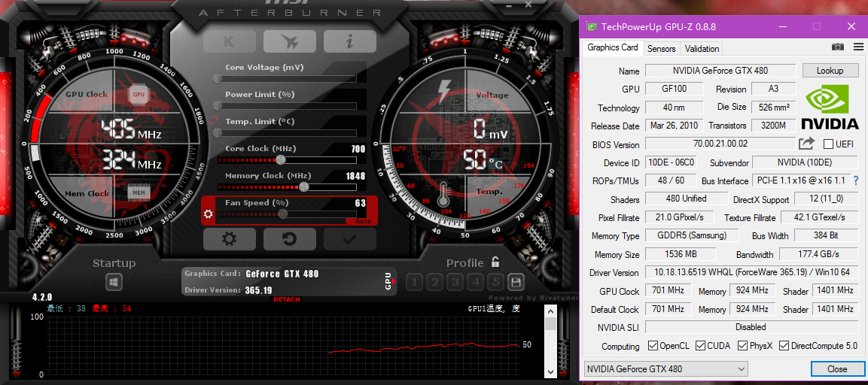Click the Windows Startup icon

pyautogui.click(x=114, y=282)
